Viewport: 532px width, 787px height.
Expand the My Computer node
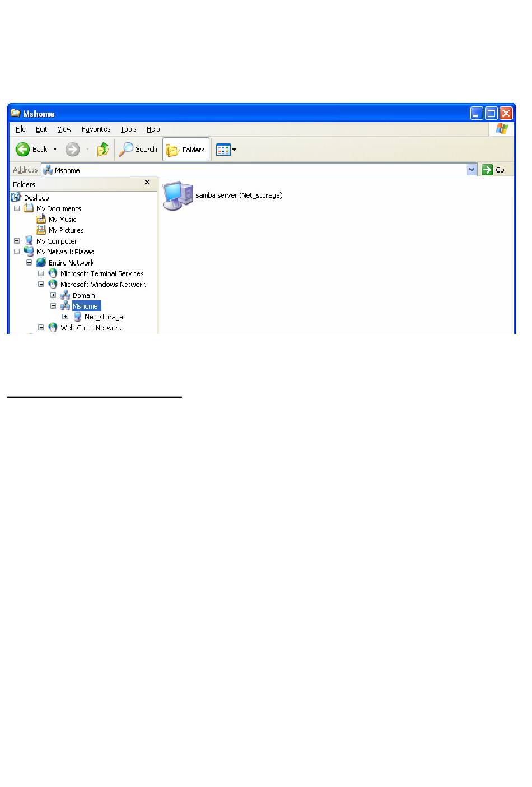(17, 241)
